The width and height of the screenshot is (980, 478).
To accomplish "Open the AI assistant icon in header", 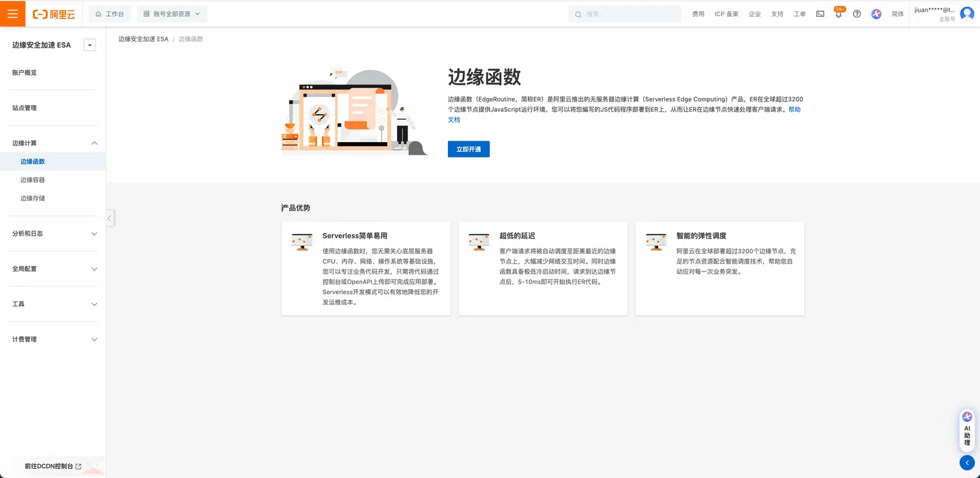I will (x=876, y=14).
